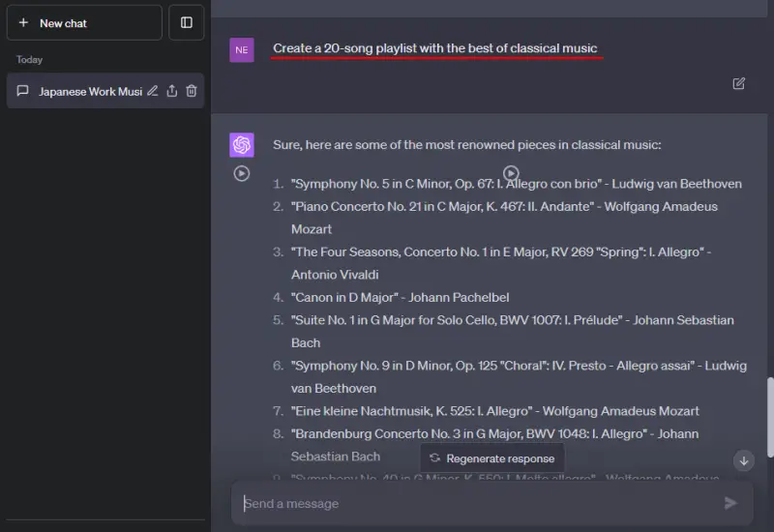Click the vertical scrollbar thumb of the chat
This screenshot has width=774, height=532.
(x=770, y=416)
